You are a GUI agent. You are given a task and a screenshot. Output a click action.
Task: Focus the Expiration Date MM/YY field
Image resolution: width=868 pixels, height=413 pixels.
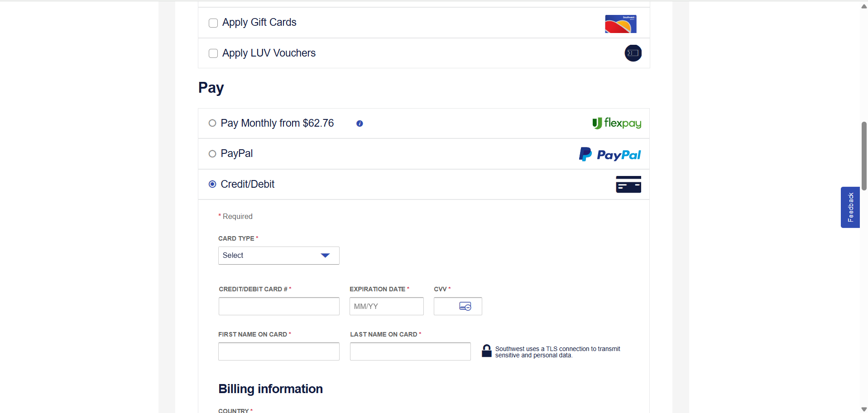pyautogui.click(x=386, y=306)
